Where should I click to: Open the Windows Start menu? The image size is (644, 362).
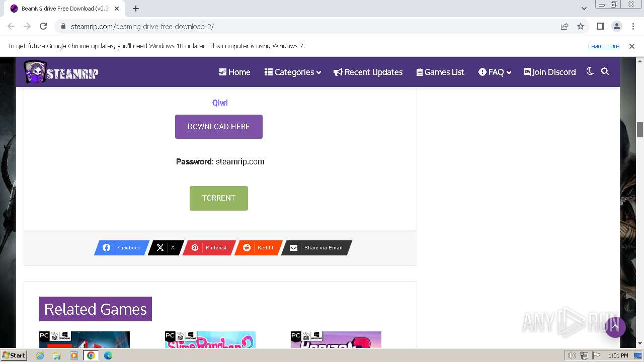pyautogui.click(x=14, y=355)
